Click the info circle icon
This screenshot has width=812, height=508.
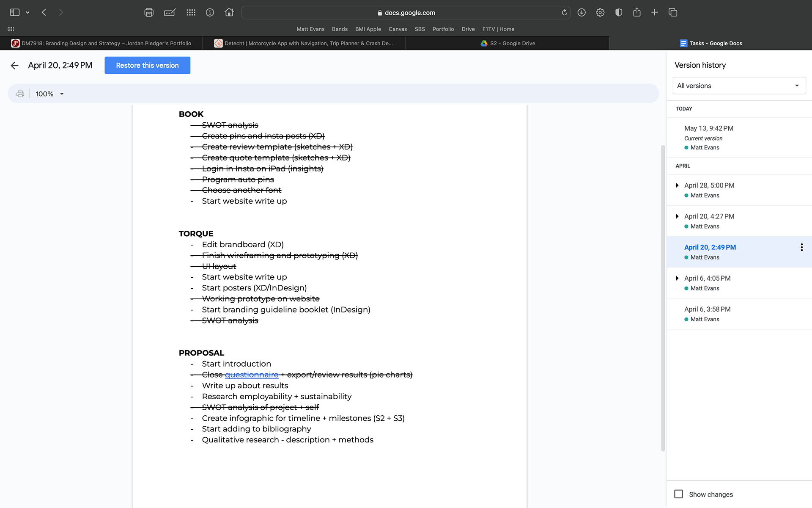[210, 13]
